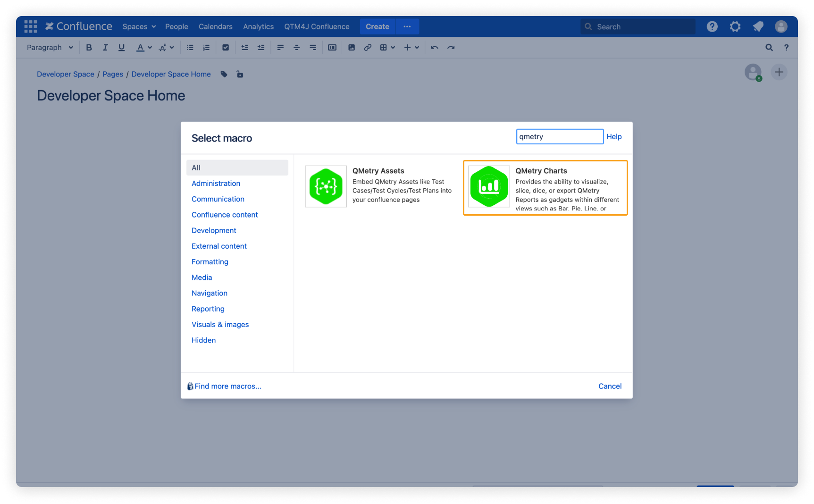Click Cancel in the macro dialog
The image size is (814, 504).
click(610, 386)
